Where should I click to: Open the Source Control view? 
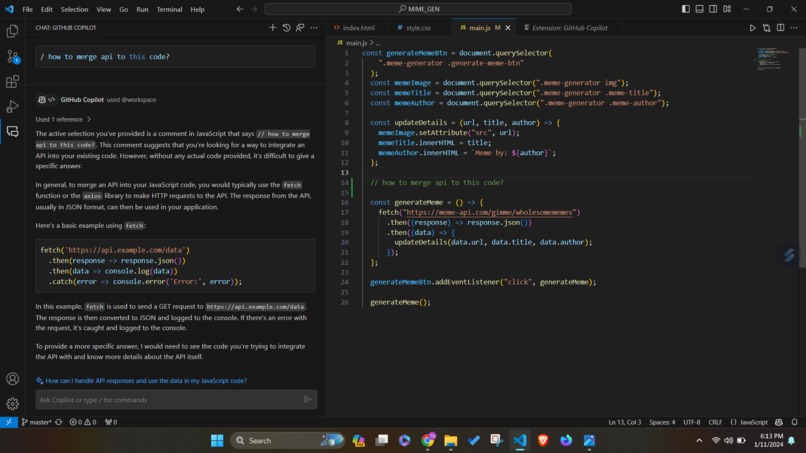coord(12,57)
